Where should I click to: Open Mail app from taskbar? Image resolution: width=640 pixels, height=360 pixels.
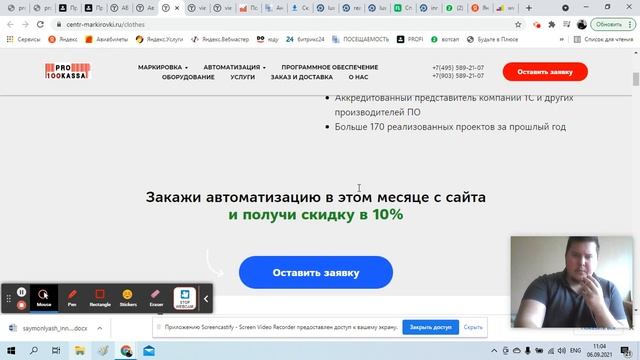click(149, 351)
